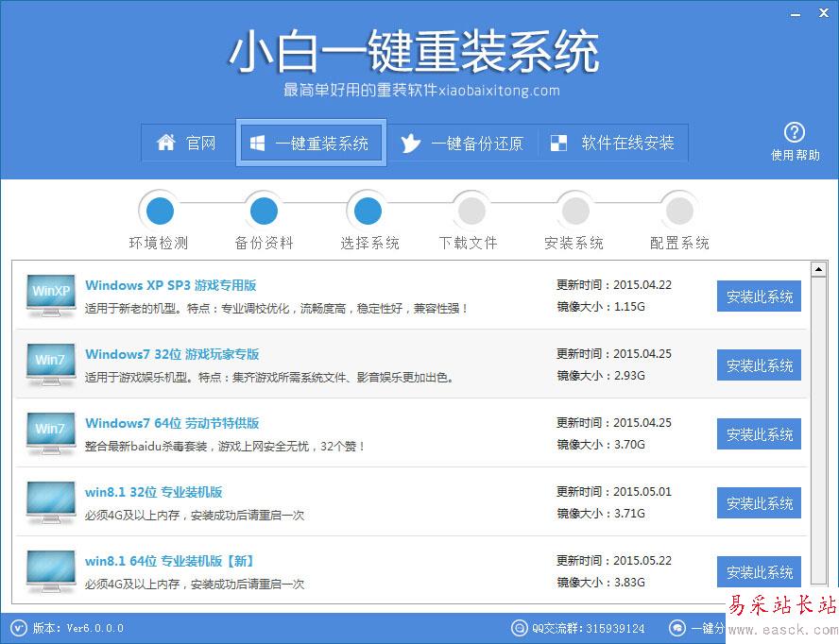The width and height of the screenshot is (839, 644).
Task: Click 更新时间：2015.05.01 text
Action: [614, 492]
